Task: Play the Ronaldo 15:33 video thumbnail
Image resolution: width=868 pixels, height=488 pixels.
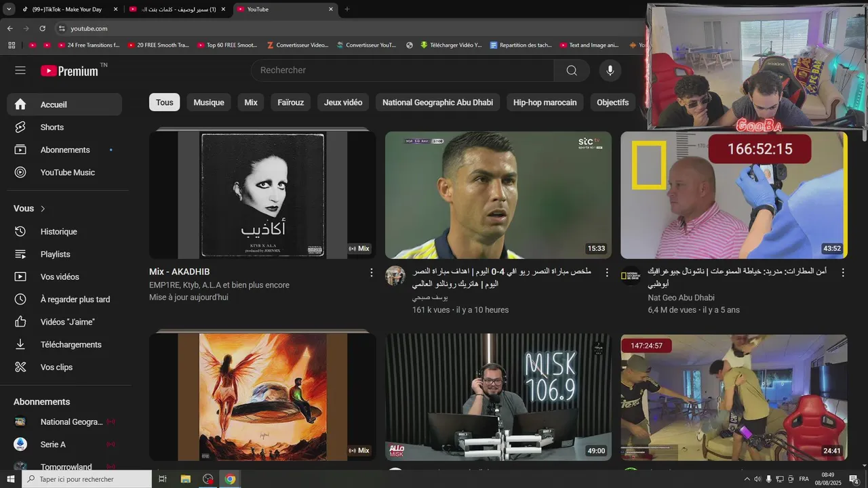Action: coord(498,195)
